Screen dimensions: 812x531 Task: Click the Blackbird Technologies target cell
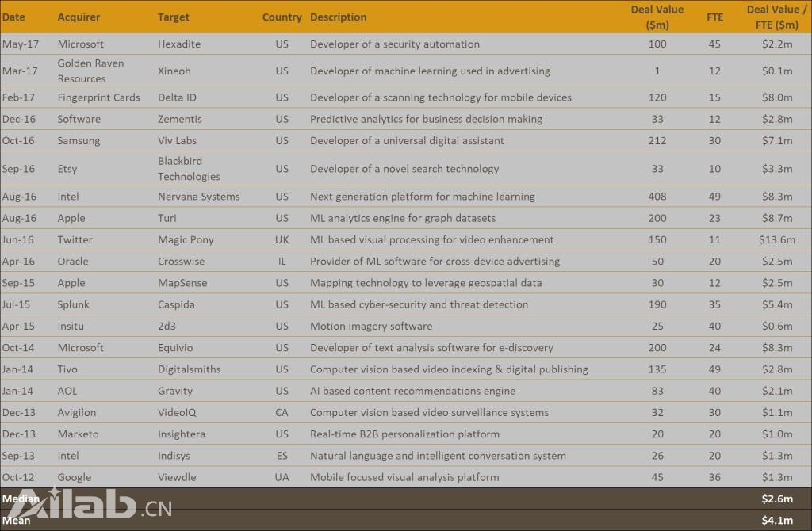(189, 169)
